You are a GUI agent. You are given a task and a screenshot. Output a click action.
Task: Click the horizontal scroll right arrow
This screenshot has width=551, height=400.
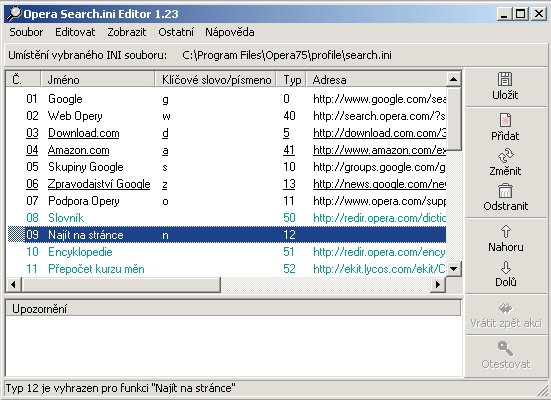(x=438, y=284)
